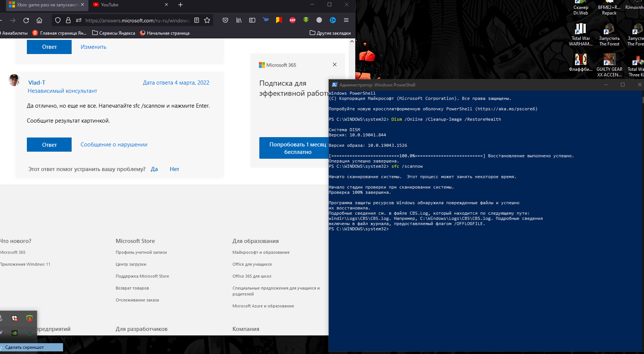
Task: Click the green download arrow extension
Action: click(306, 20)
